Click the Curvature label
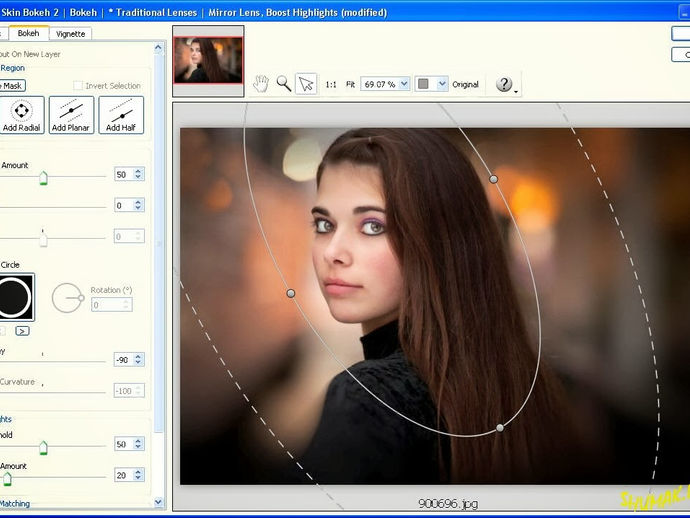690x518 pixels. [x=17, y=382]
